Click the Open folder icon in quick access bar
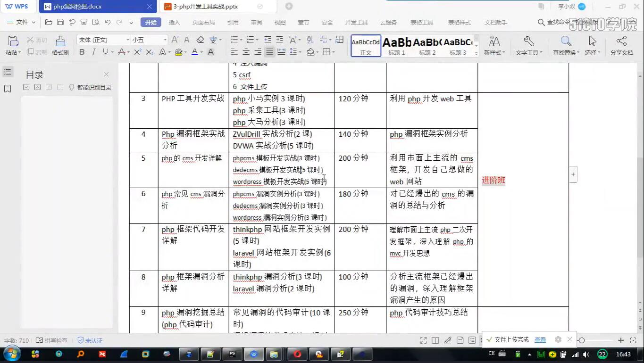 click(x=49, y=22)
